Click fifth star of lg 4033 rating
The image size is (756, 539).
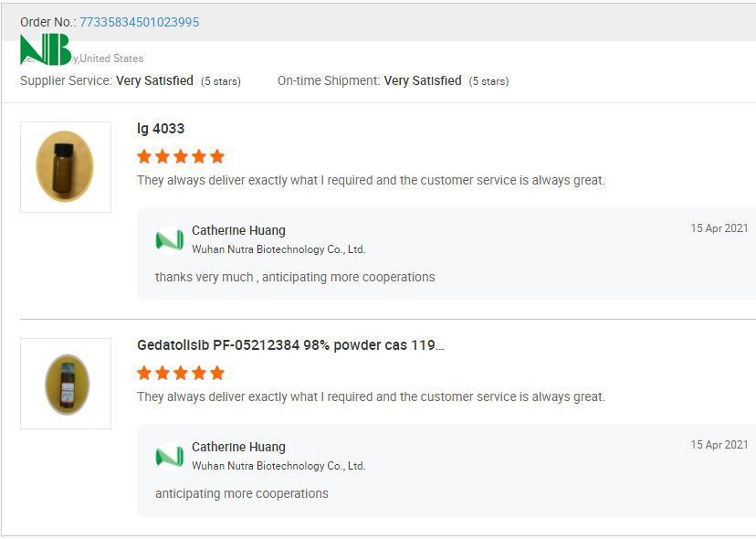216,156
